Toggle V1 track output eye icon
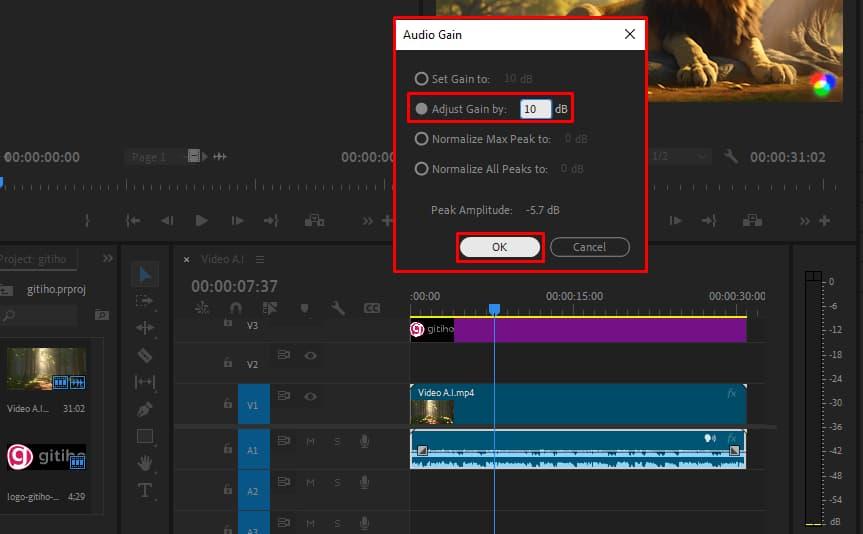Screen dimensions: 863x534 [x=311, y=397]
